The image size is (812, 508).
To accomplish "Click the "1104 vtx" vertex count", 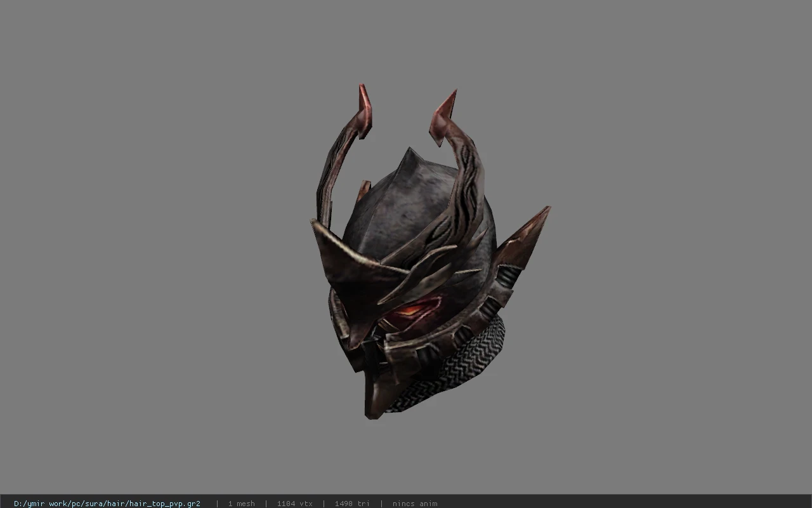I will 294,504.
